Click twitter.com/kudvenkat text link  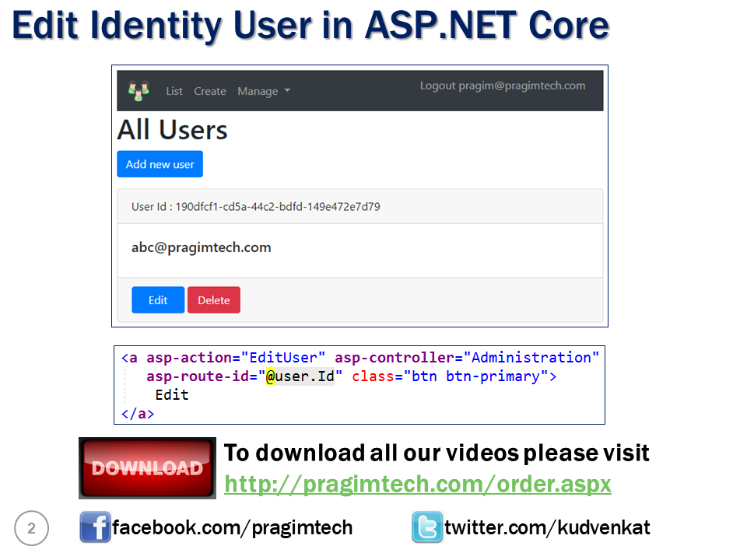point(547,527)
